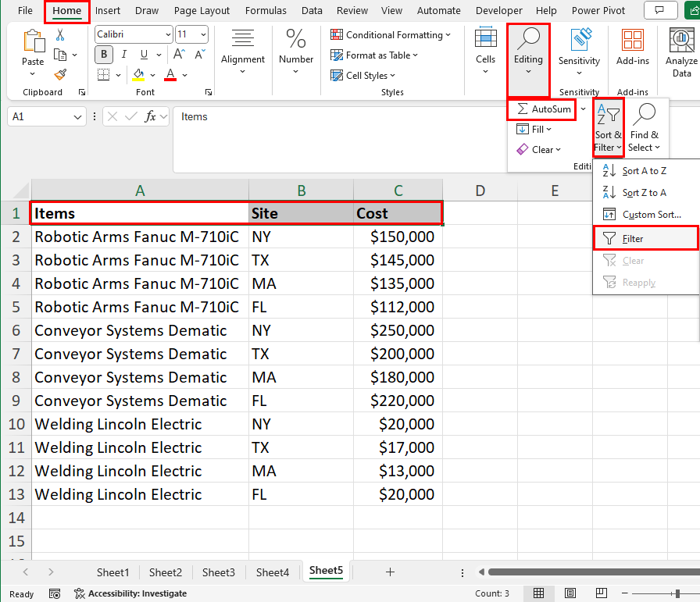Viewport: 700px width, 602px height.
Task: Select column D header
Action: point(480,191)
